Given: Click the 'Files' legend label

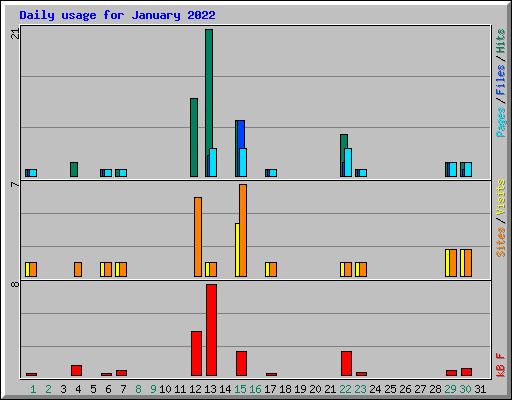Looking at the screenshot, I should tap(500, 80).
